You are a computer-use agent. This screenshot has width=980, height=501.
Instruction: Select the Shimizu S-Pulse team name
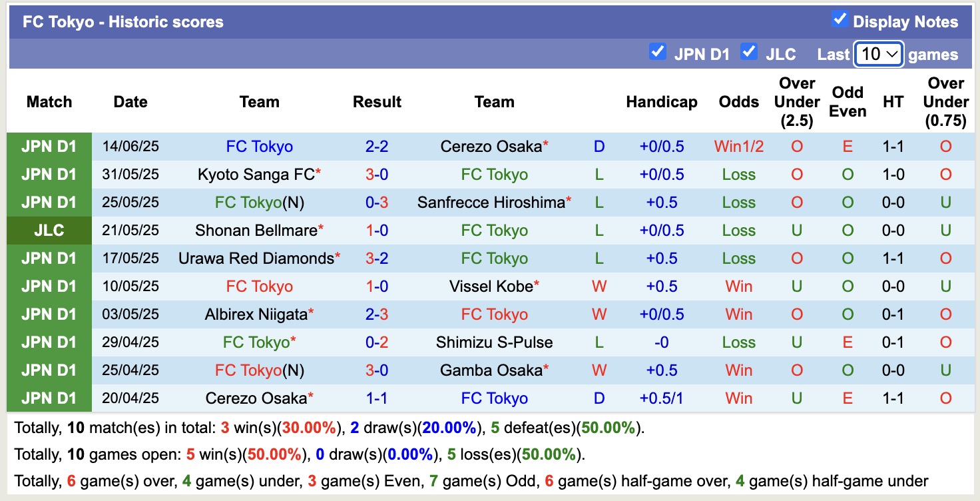494,342
